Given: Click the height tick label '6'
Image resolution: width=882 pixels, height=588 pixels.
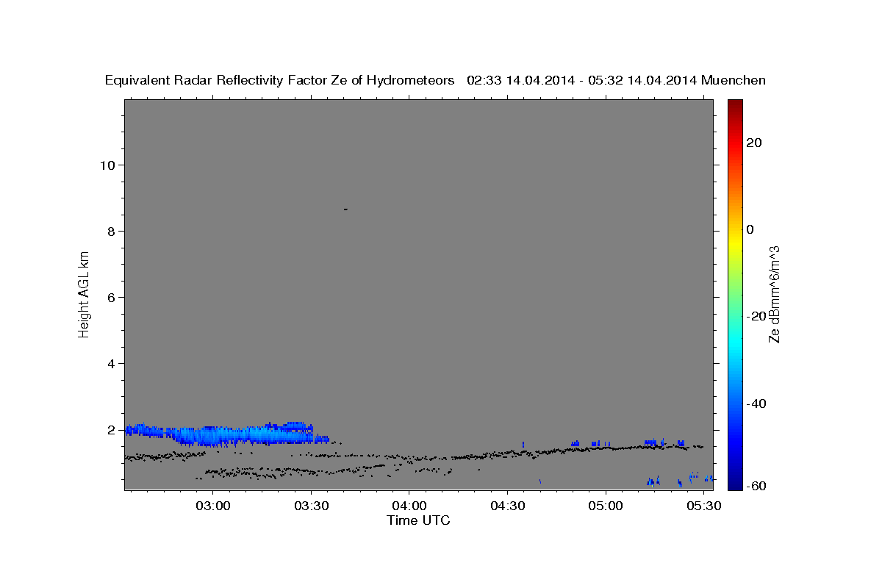Looking at the screenshot, I should [111, 297].
